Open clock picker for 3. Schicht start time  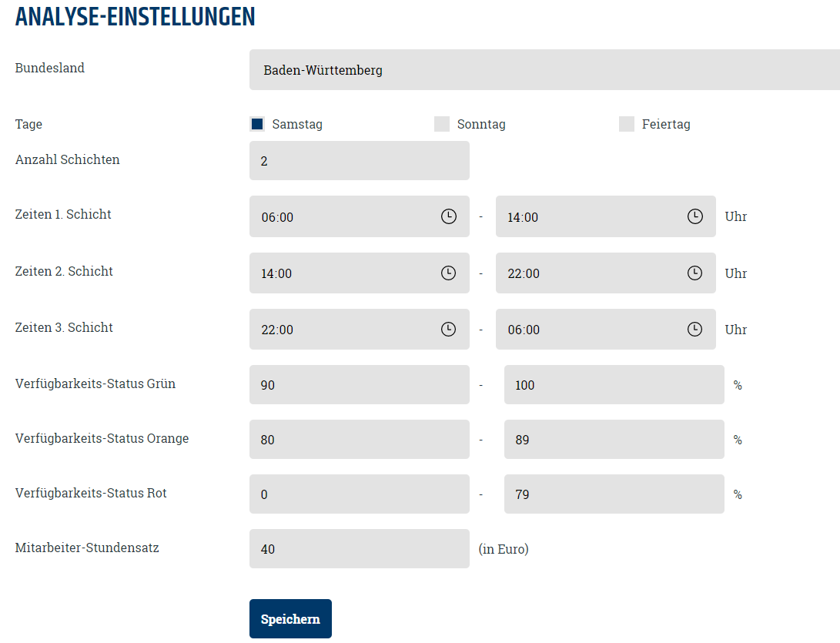pos(448,329)
